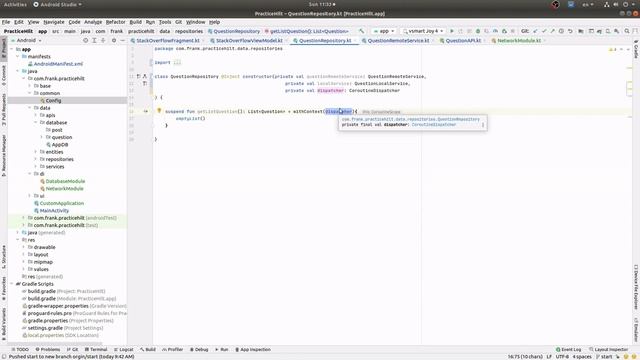
Task: Open the Android project view dropdown
Action: (x=26, y=40)
